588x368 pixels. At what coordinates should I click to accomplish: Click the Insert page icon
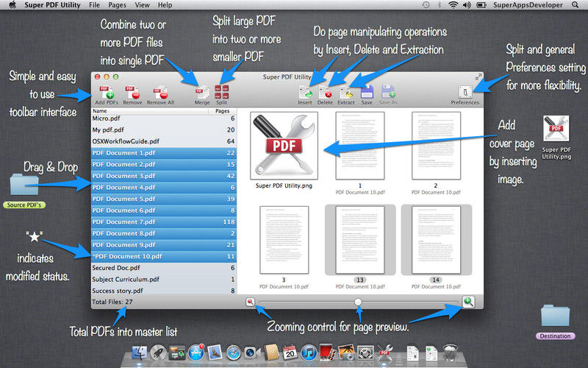click(305, 93)
